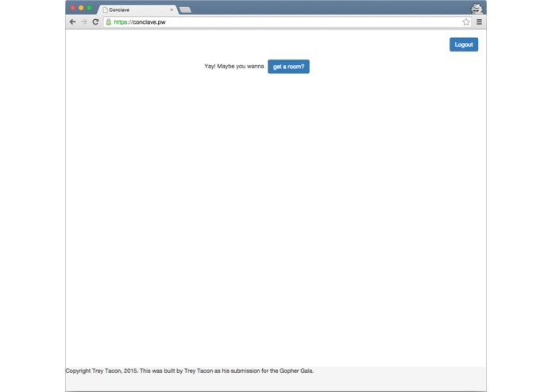Click the "get a room?" button

[x=288, y=67]
